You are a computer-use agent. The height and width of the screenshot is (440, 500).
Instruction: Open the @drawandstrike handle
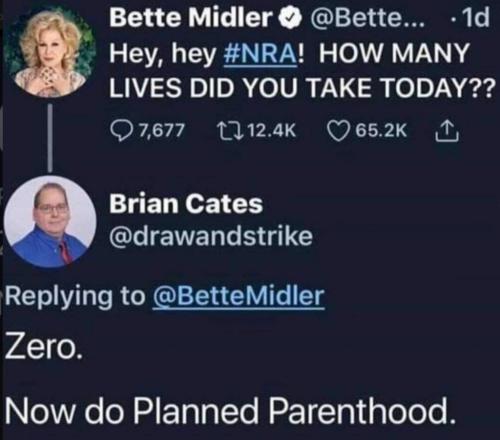pyautogui.click(x=211, y=236)
